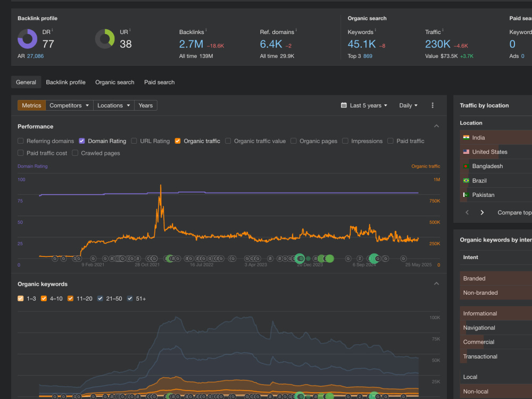Open the three-dot chart options menu
The image size is (532, 399).
432,105
